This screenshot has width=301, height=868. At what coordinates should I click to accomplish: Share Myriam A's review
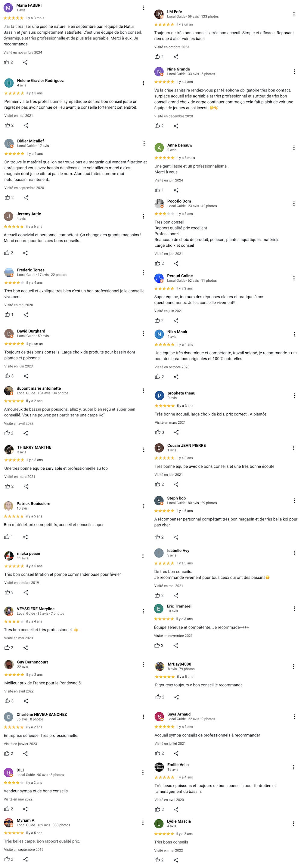pos(25,859)
